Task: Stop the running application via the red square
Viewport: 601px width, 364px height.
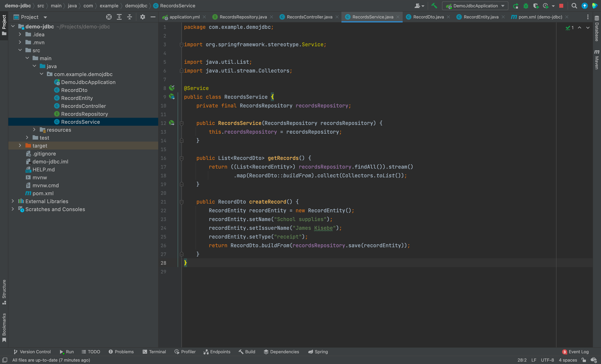Action: pos(561,6)
